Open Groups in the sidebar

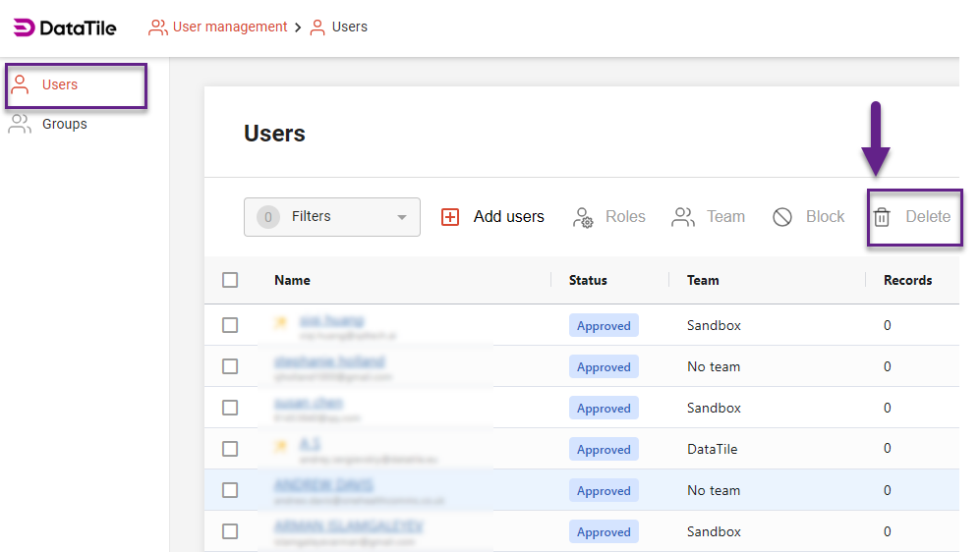(x=65, y=124)
